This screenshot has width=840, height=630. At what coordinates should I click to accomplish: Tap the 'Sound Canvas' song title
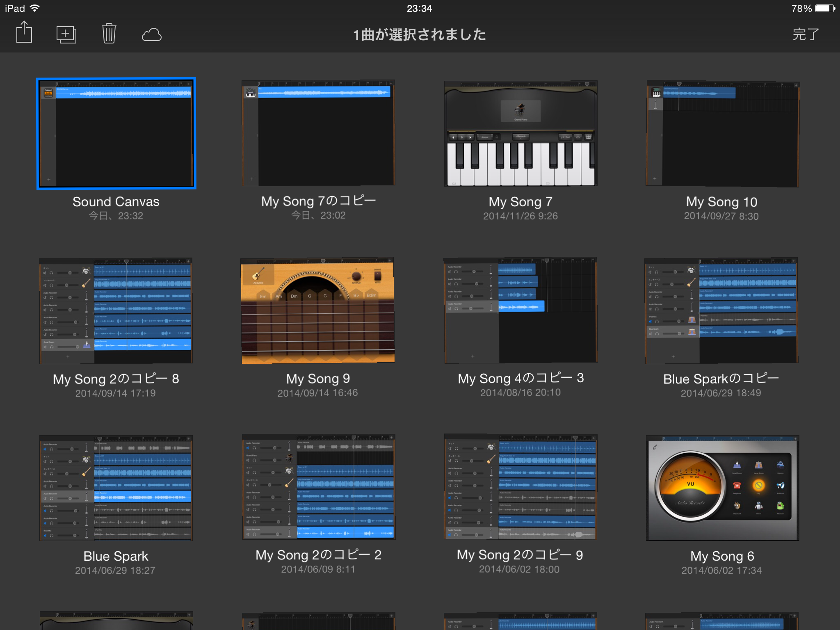click(116, 202)
